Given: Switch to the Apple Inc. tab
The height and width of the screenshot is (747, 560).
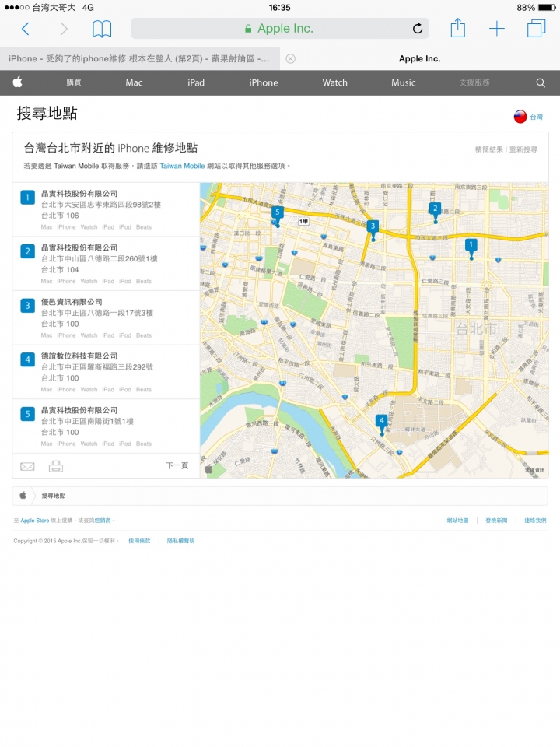Looking at the screenshot, I should click(x=419, y=58).
